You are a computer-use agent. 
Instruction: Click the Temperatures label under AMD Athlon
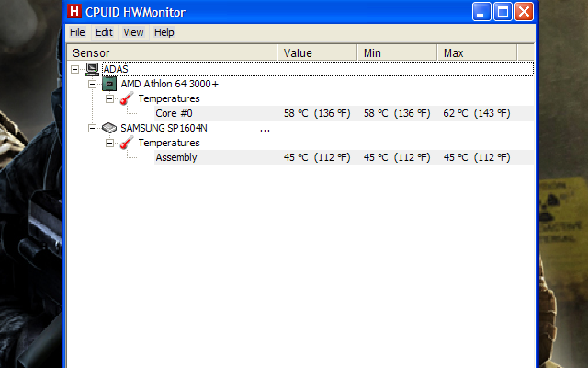[169, 98]
